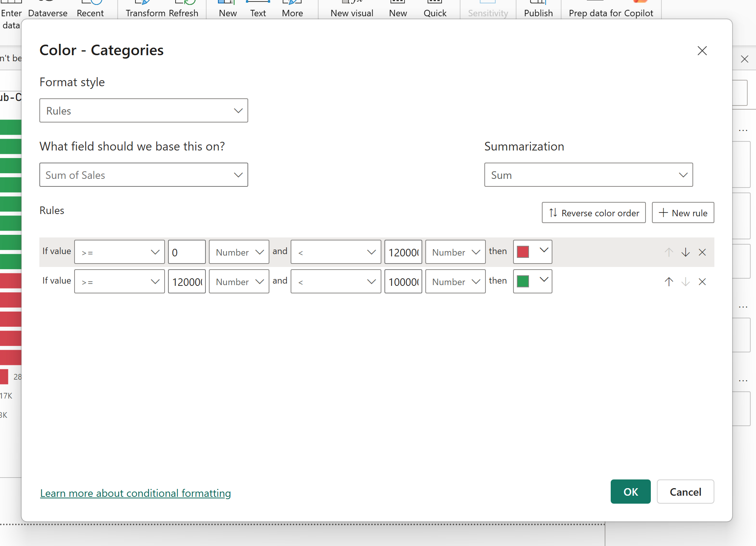Open first rule's >= operator dropdown
The width and height of the screenshot is (756, 546).
click(x=119, y=252)
